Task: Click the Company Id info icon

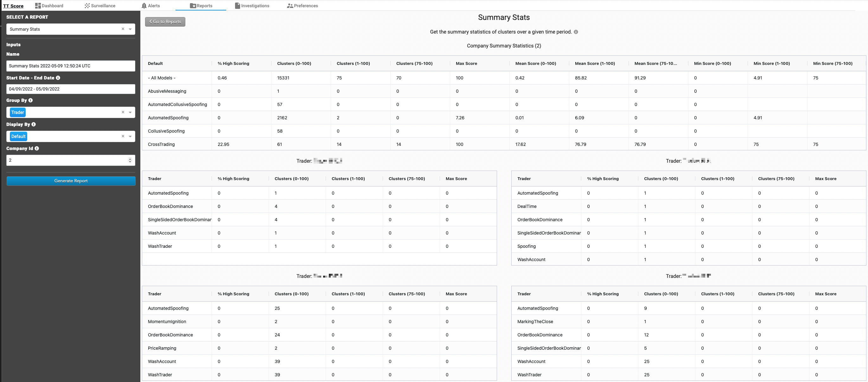Action: click(37, 148)
